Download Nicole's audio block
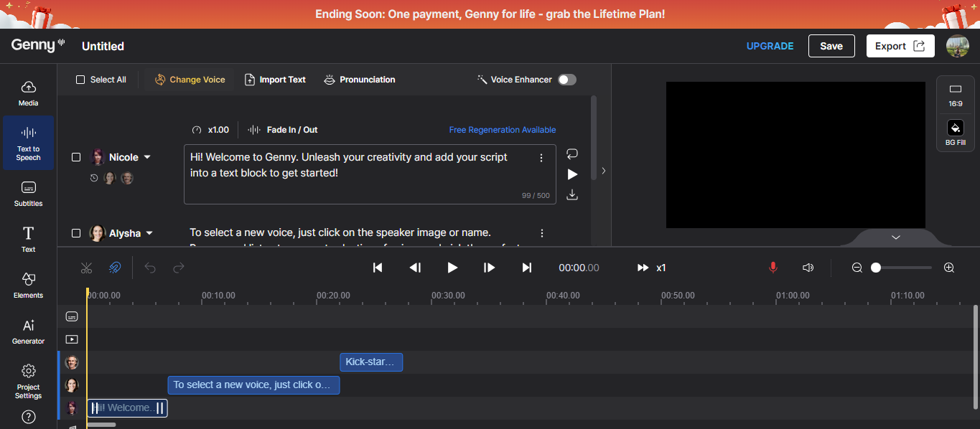This screenshot has width=980, height=429. click(x=571, y=194)
